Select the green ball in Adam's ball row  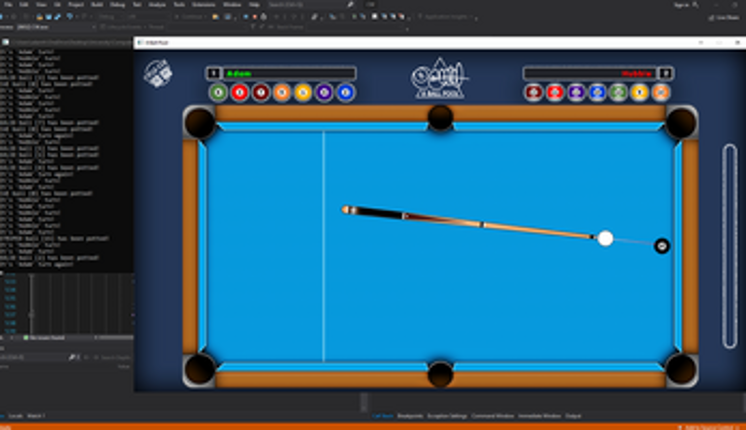click(x=218, y=92)
